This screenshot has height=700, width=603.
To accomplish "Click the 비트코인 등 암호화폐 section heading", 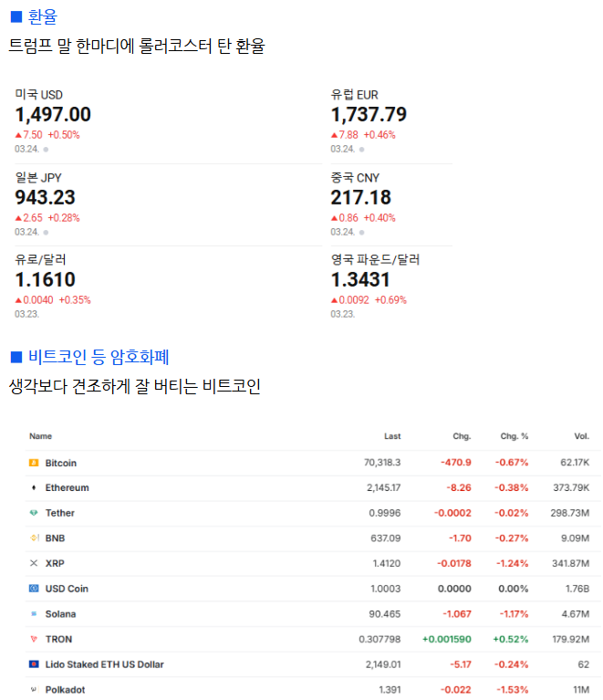I will pyautogui.click(x=99, y=357).
